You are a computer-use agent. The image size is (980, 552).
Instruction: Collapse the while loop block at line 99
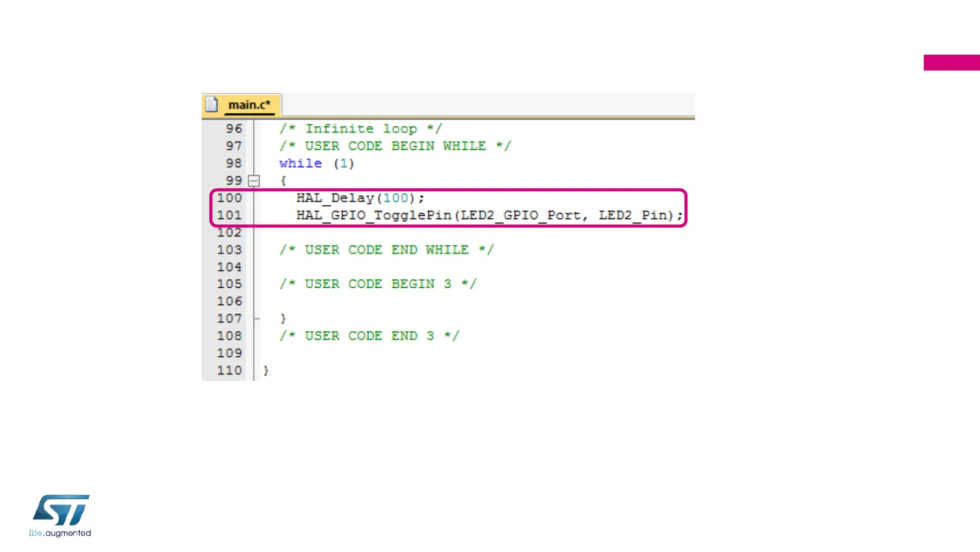click(254, 181)
